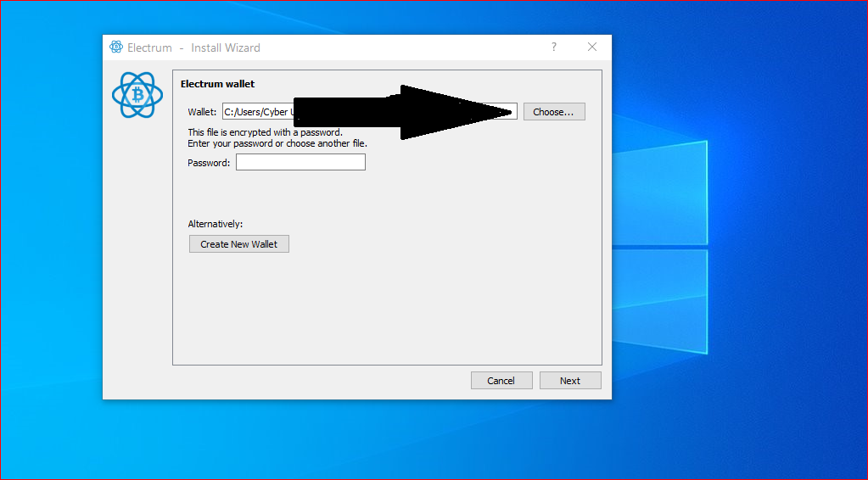This screenshot has height=480, width=868.
Task: Click the 'Wallet:' label
Action: tap(202, 112)
